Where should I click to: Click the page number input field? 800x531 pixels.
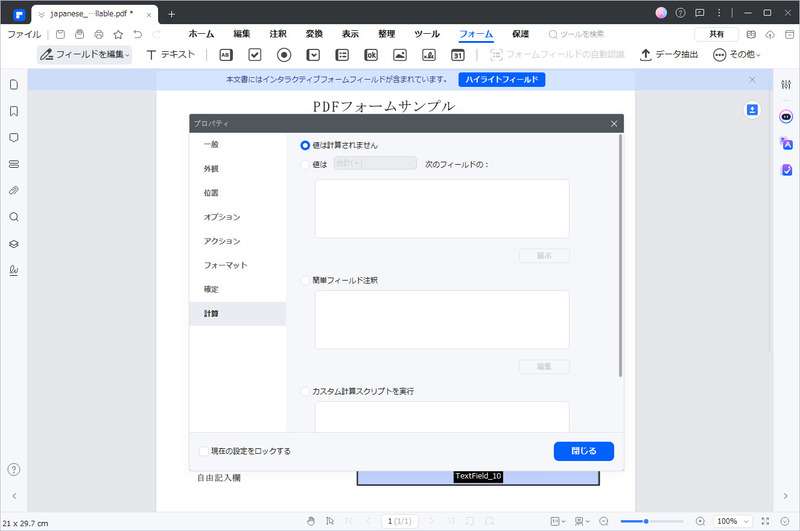point(399,521)
